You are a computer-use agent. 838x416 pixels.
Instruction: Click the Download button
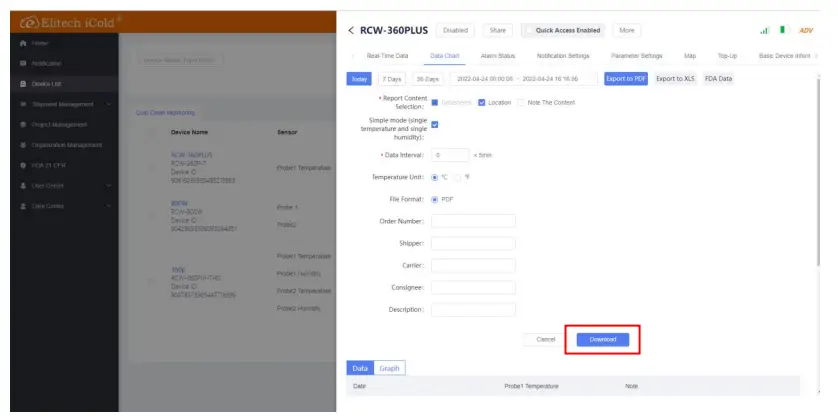603,340
